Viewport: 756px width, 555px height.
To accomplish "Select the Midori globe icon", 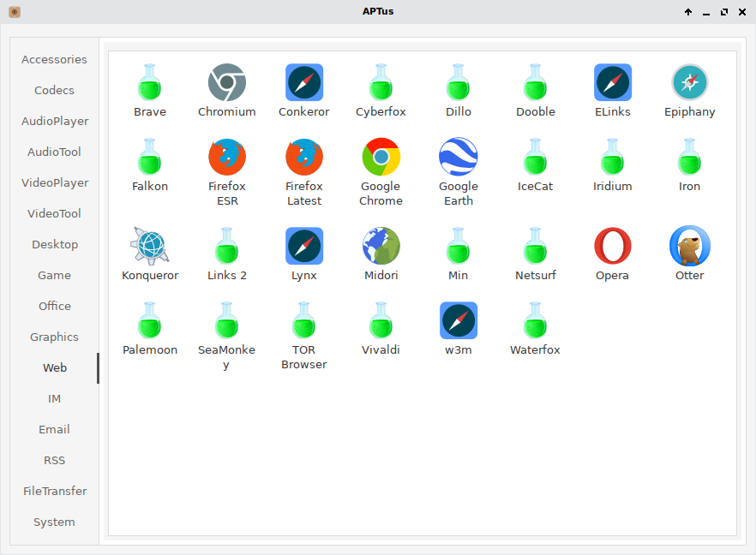I will pyautogui.click(x=381, y=246).
